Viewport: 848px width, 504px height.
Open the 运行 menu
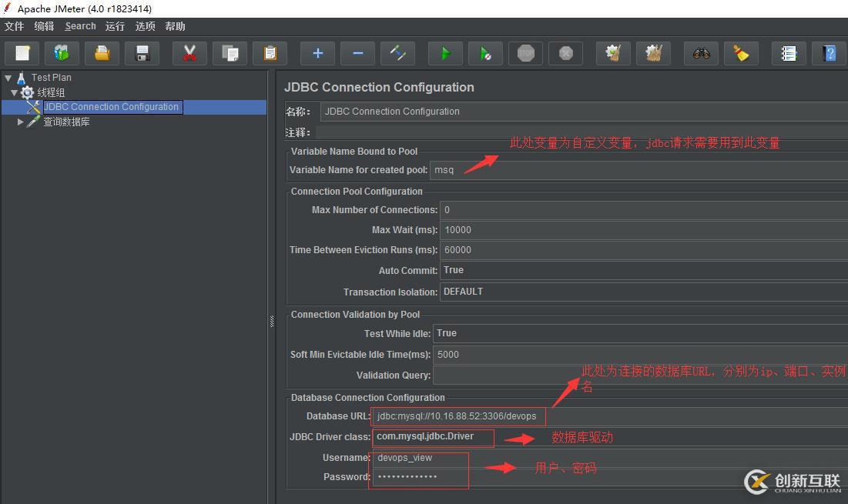coord(115,26)
